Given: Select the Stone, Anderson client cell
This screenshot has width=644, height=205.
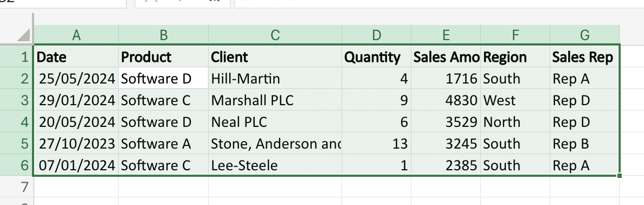Looking at the screenshot, I should pyautogui.click(x=275, y=144).
